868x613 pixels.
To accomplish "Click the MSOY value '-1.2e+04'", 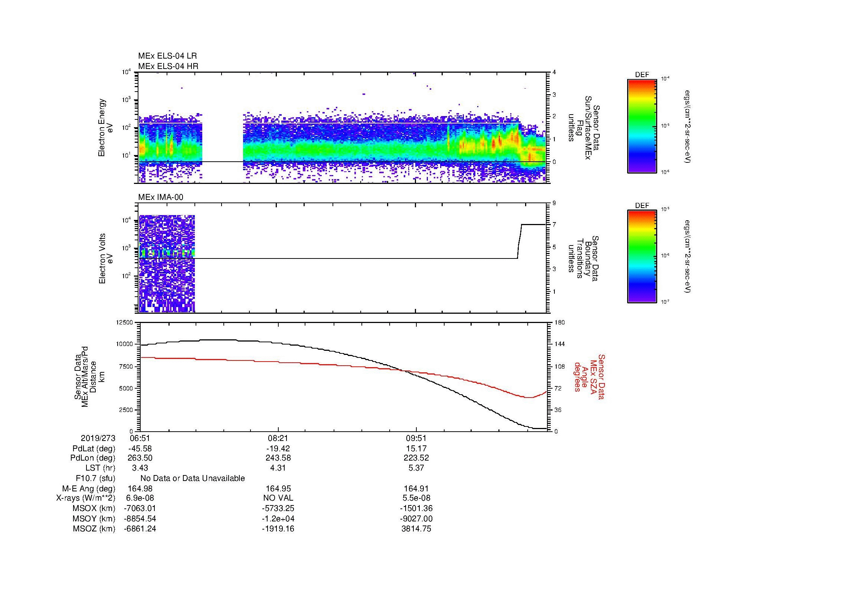I will coord(278,519).
